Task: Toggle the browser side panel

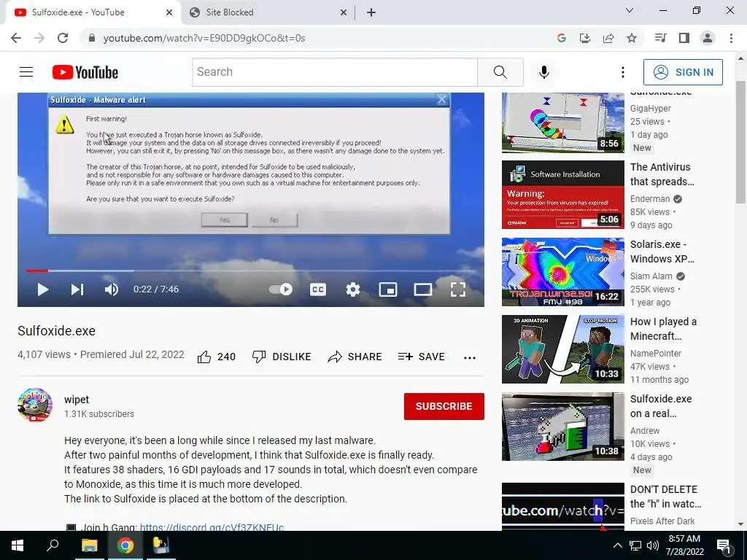Action: tap(684, 38)
